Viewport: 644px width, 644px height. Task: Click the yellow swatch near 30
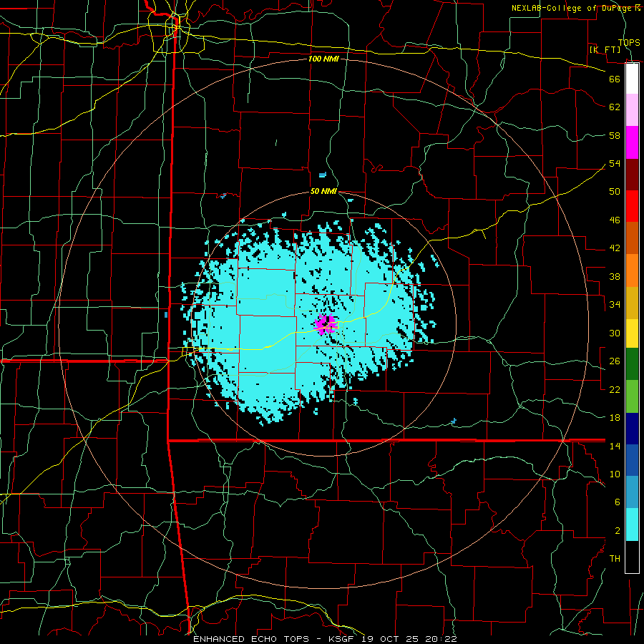632,333
